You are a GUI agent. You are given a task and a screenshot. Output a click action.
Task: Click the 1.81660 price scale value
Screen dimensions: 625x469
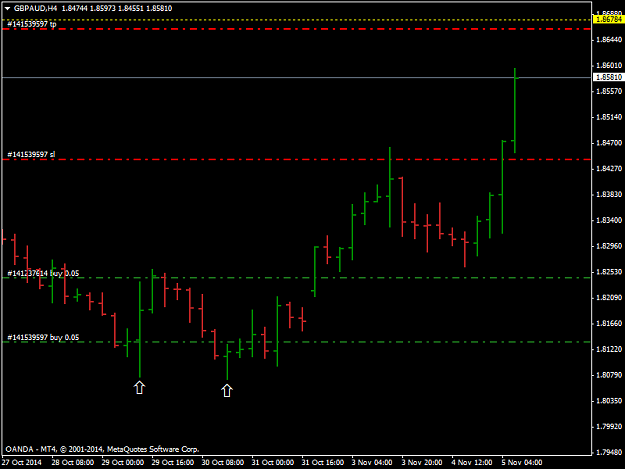click(609, 323)
